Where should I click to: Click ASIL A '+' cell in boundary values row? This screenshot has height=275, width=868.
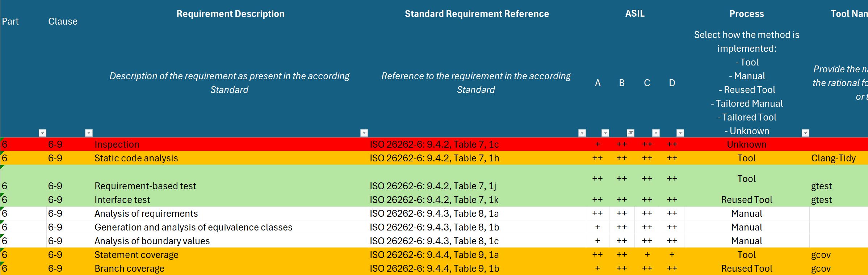(x=598, y=241)
